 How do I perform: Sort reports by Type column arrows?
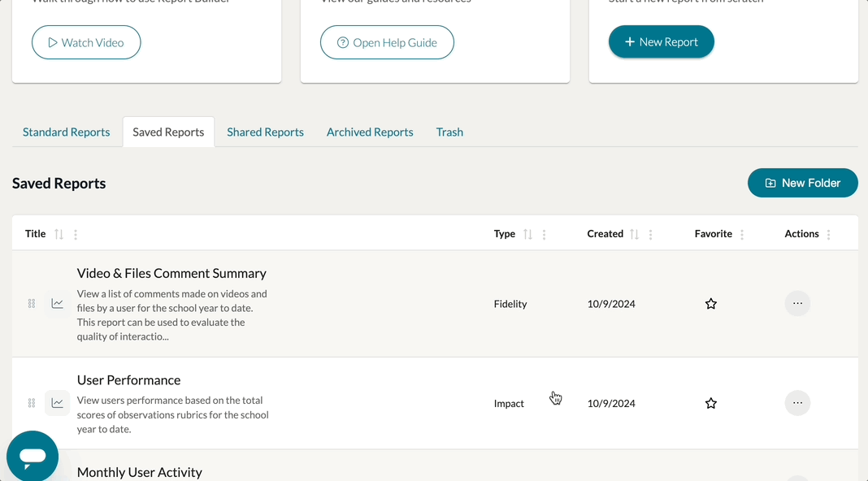(x=527, y=234)
